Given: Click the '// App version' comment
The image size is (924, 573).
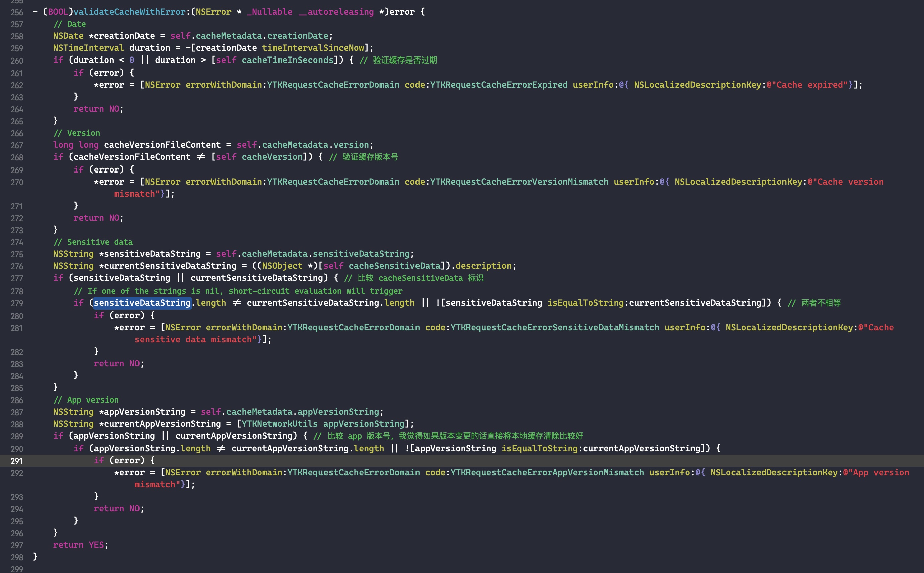Looking at the screenshot, I should (x=86, y=399).
